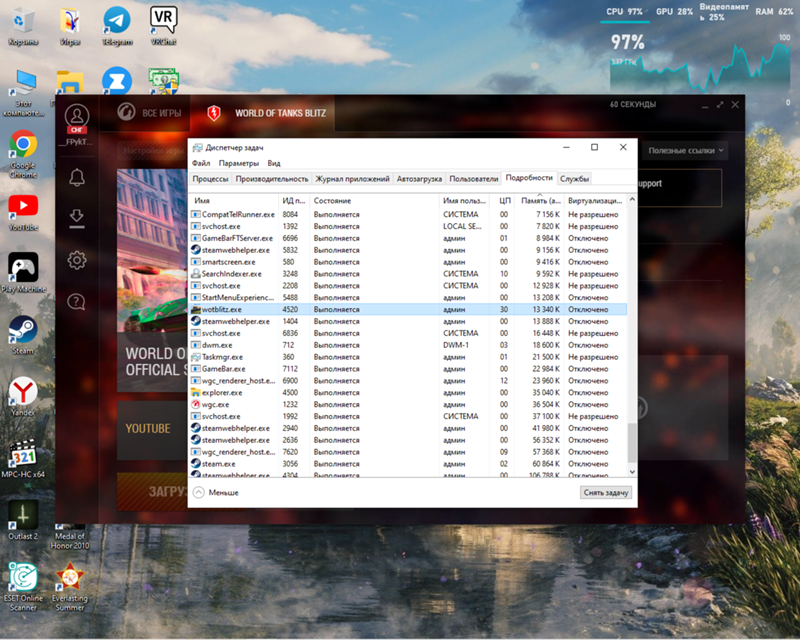Image resolution: width=800 pixels, height=640 pixels.
Task: Open the Telegram desktop shortcut
Action: 117,27
